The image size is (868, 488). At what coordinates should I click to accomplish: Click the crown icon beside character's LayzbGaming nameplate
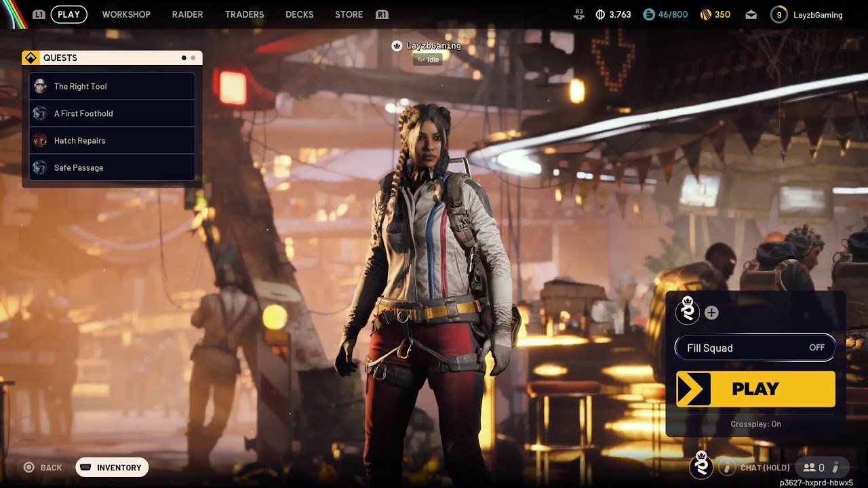[397, 46]
